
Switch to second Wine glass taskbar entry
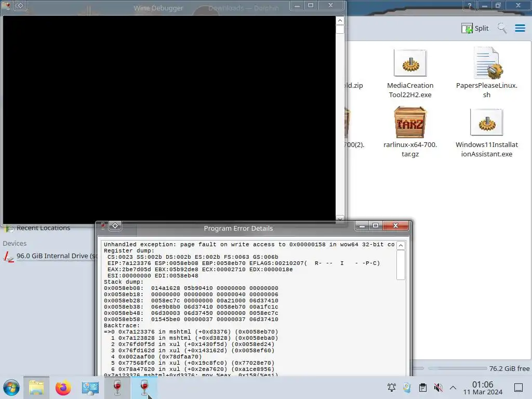click(144, 388)
